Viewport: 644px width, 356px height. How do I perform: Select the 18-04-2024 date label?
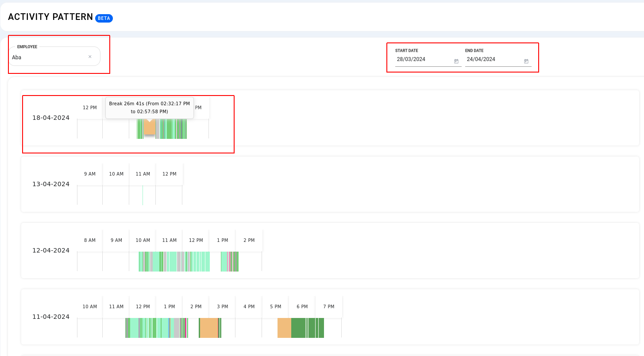51,118
